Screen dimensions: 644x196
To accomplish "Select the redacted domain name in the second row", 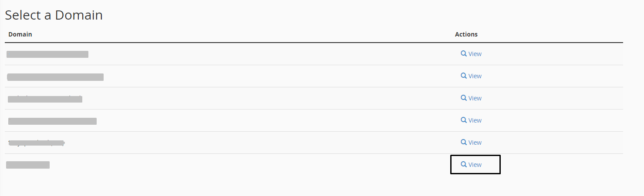I will click(x=55, y=77).
